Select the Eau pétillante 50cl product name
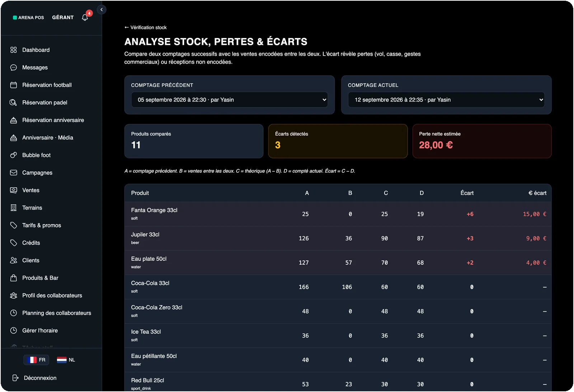Viewport: 574px width, 392px height. point(154,356)
